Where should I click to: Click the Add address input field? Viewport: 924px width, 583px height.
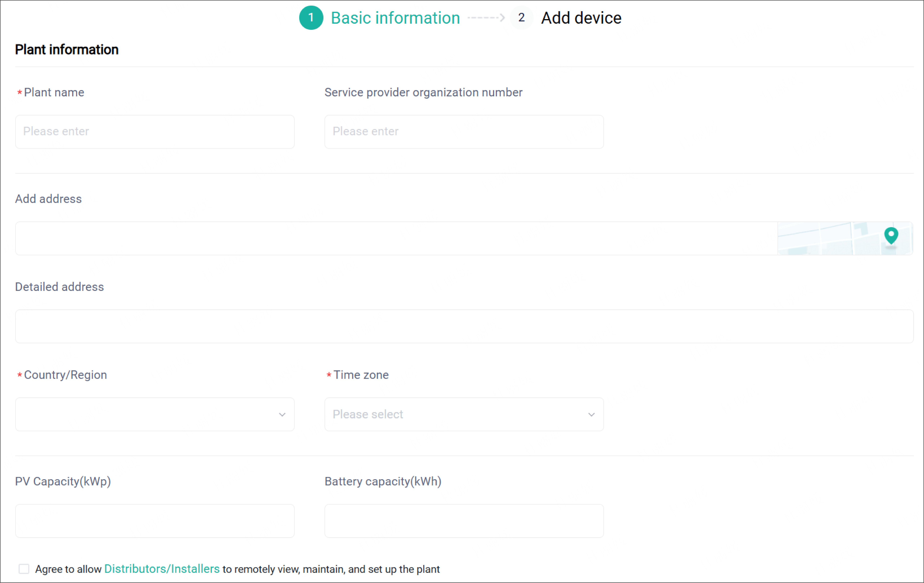pyautogui.click(x=396, y=239)
